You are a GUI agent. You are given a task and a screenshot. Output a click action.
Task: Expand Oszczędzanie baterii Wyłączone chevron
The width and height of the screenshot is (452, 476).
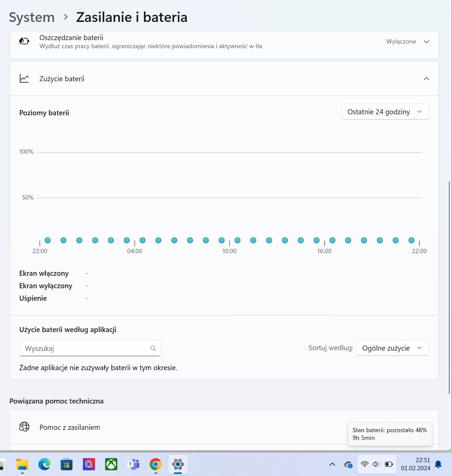pos(426,41)
